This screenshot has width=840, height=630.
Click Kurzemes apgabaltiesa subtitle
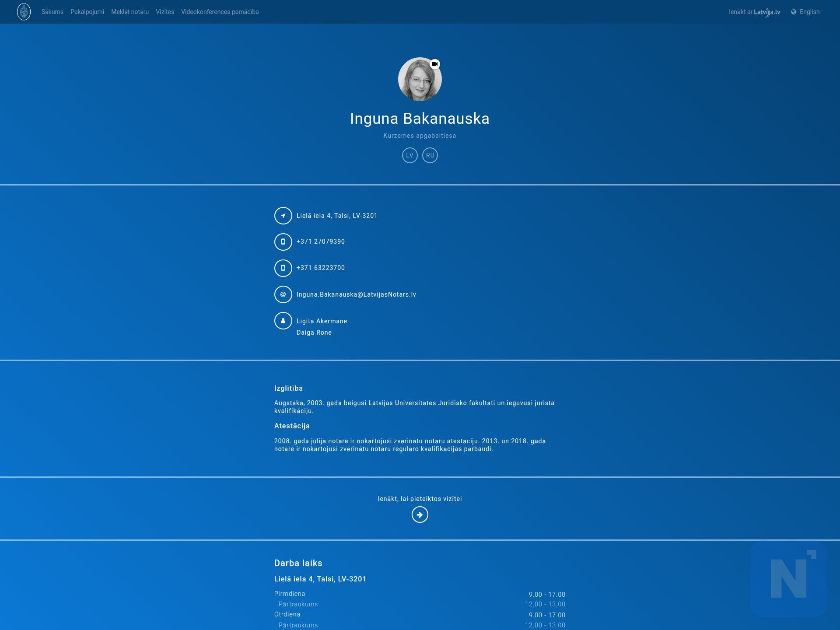click(420, 136)
